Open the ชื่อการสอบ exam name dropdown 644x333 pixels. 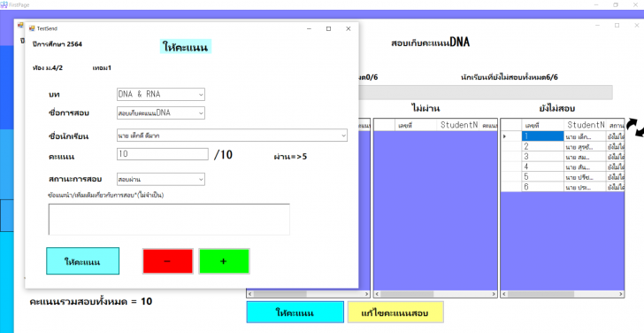[x=161, y=112]
